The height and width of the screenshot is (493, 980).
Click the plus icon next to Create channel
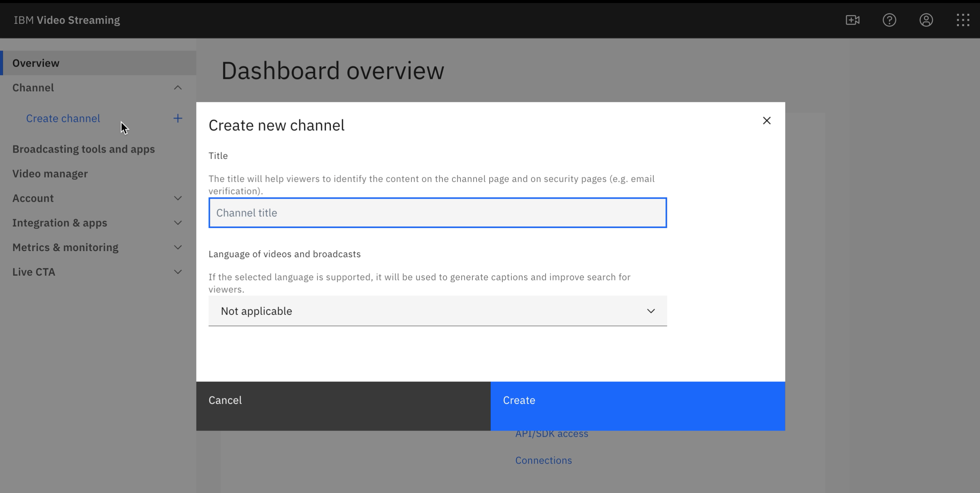[178, 118]
